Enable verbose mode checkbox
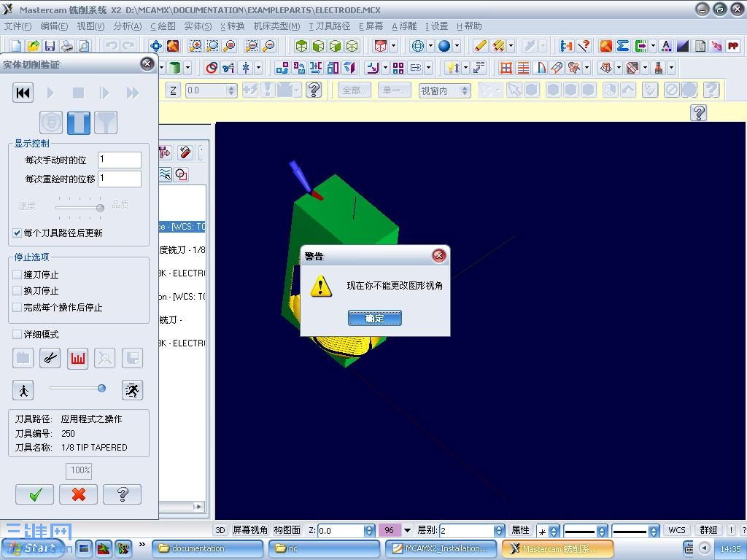This screenshot has height=560, width=747. pos(18,334)
